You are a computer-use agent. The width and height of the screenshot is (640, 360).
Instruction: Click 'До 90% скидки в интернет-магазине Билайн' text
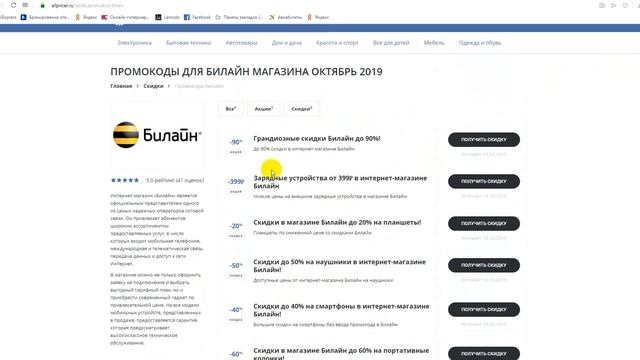(x=304, y=149)
